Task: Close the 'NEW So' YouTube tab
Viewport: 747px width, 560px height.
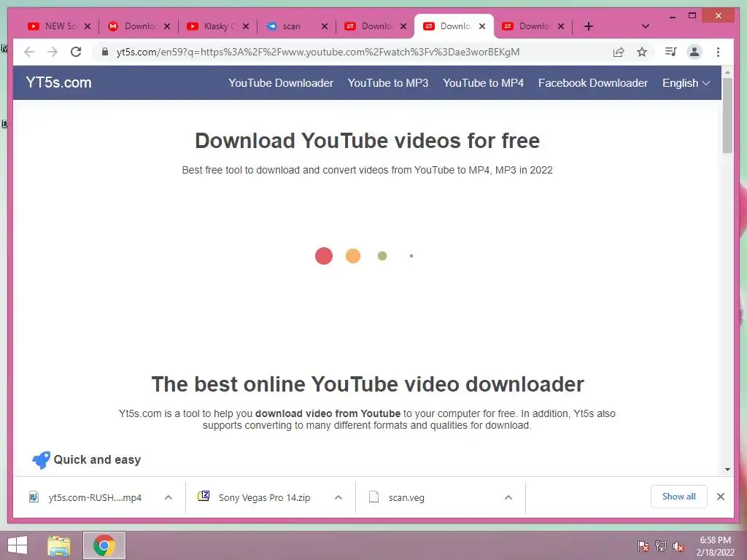Action: click(88, 26)
